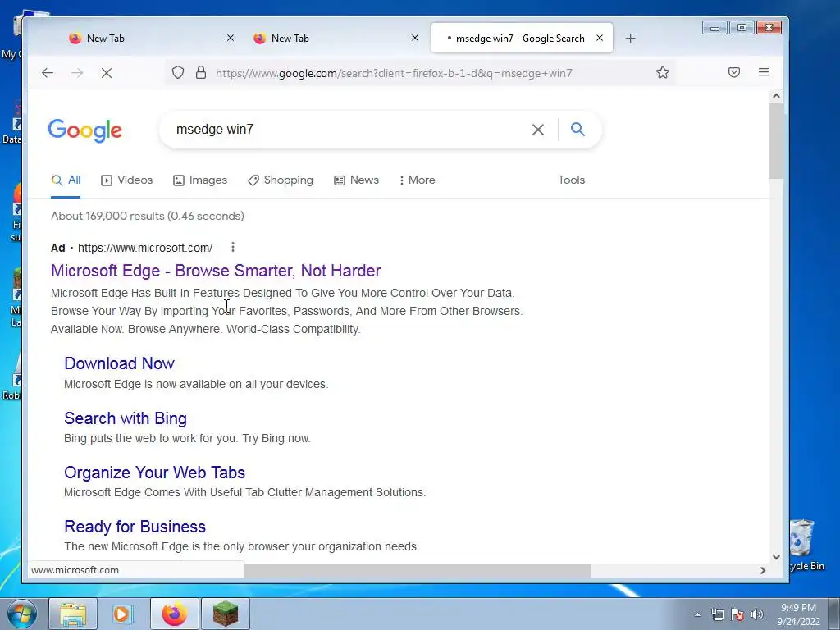Open the ad's three-dot options menu
Viewport: 840px width, 630px height.
point(232,247)
